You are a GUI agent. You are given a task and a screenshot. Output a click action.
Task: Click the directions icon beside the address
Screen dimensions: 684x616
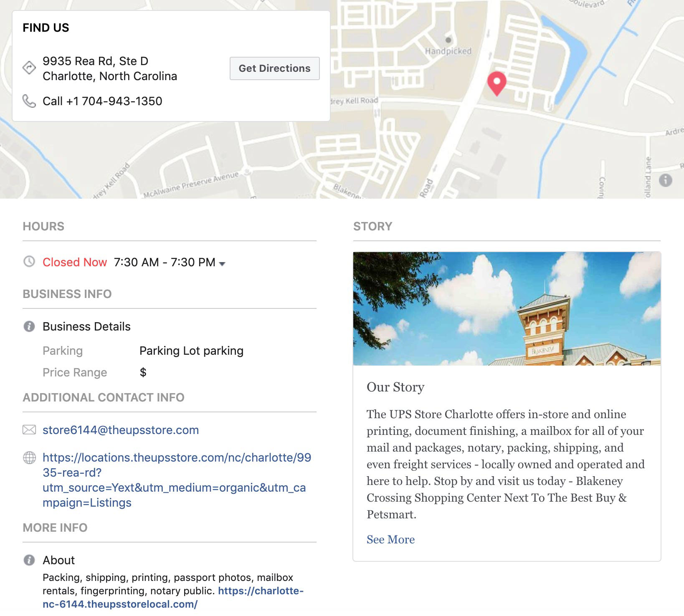click(29, 68)
